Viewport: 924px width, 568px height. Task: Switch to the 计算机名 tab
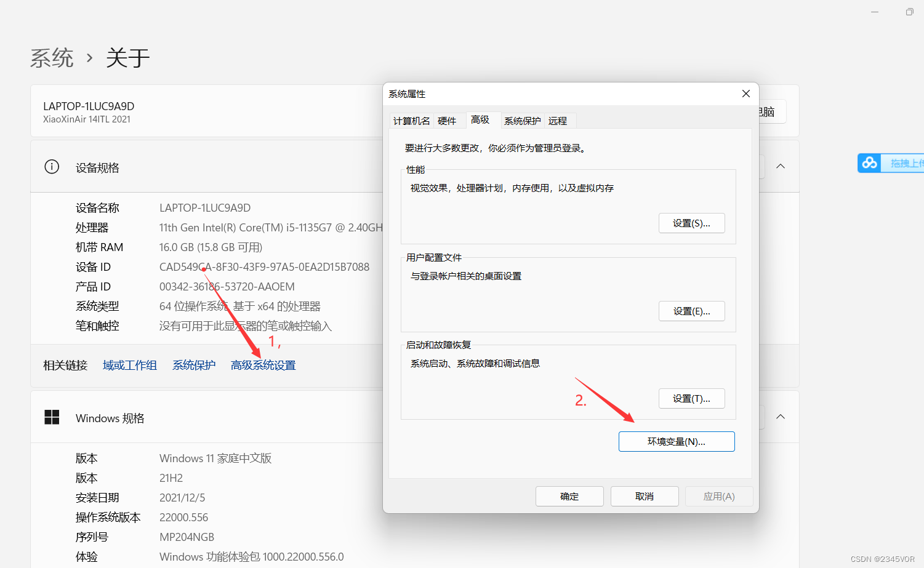411,121
